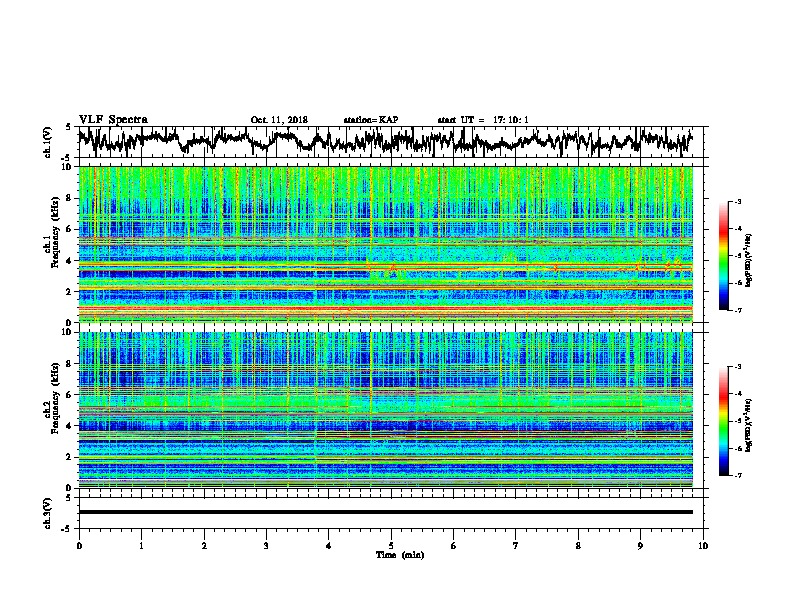Image resolution: width=792 pixels, height=612 pixels.
Task: Click the "8" frequency tick of ch.2 spectrogram
Action: click(x=70, y=364)
